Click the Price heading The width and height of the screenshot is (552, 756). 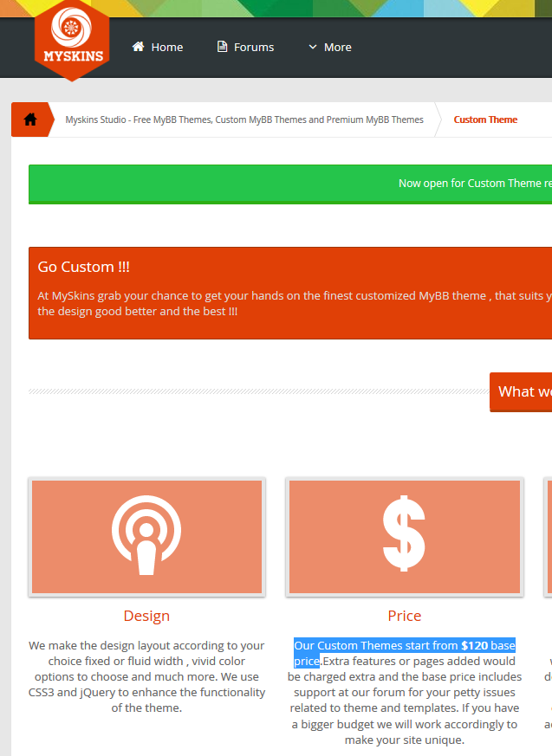(405, 616)
